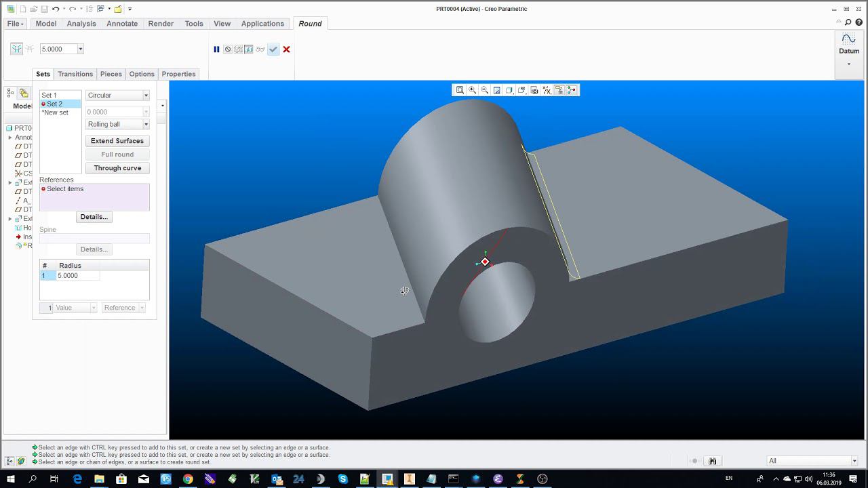Click the Radius 5.0000 table cell
This screenshot has width=868, height=488.
pos(77,276)
